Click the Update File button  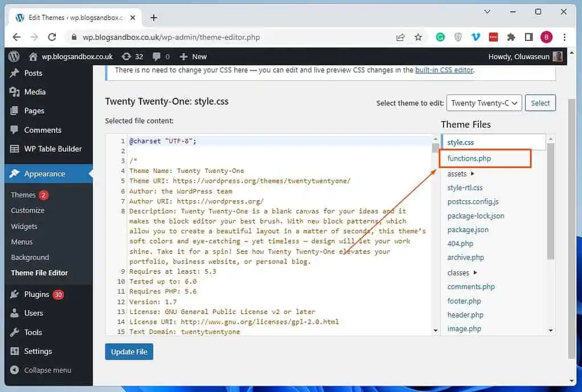[x=129, y=352]
